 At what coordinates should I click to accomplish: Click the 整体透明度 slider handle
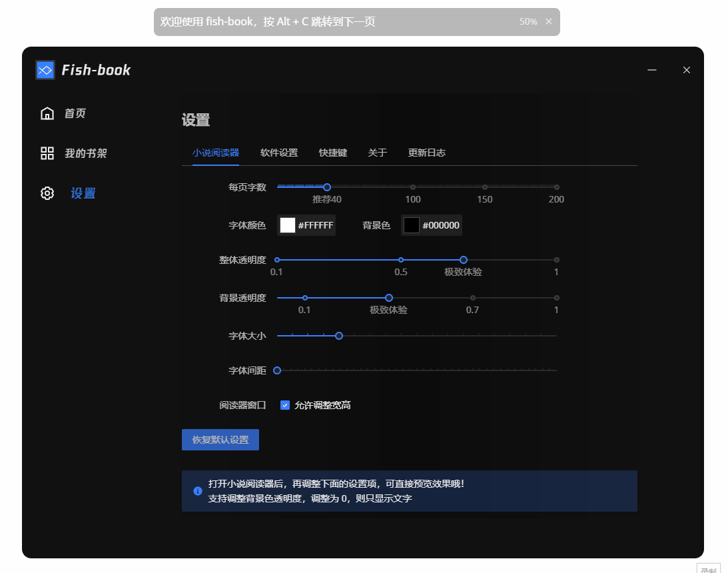pos(463,260)
